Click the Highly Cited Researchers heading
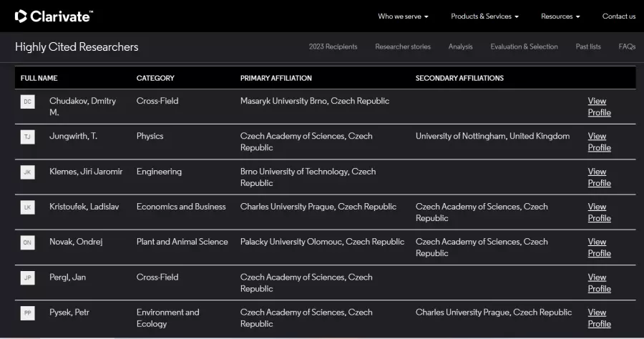644x339 pixels. (77, 46)
